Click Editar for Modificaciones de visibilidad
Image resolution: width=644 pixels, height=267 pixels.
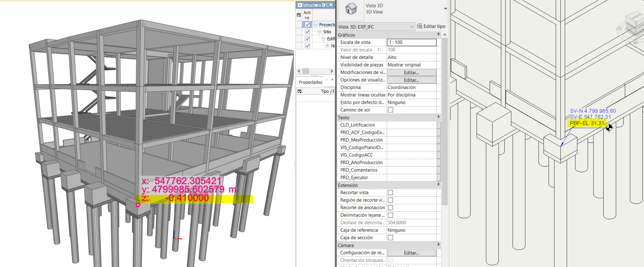pyautogui.click(x=412, y=72)
